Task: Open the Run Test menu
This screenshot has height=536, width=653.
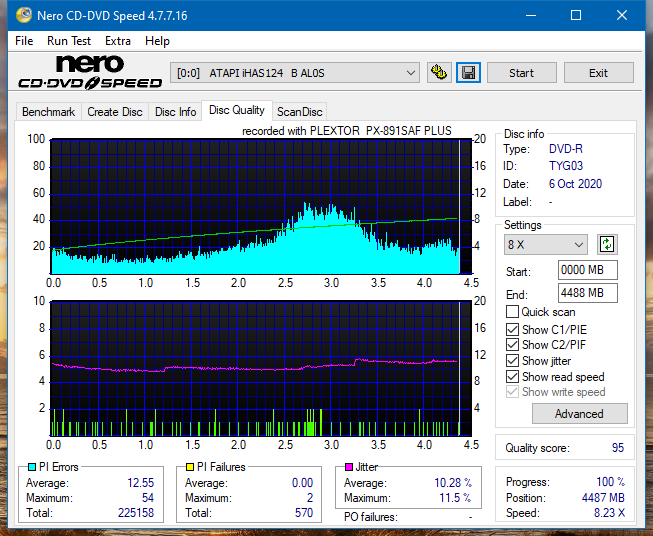Action: pyautogui.click(x=69, y=41)
